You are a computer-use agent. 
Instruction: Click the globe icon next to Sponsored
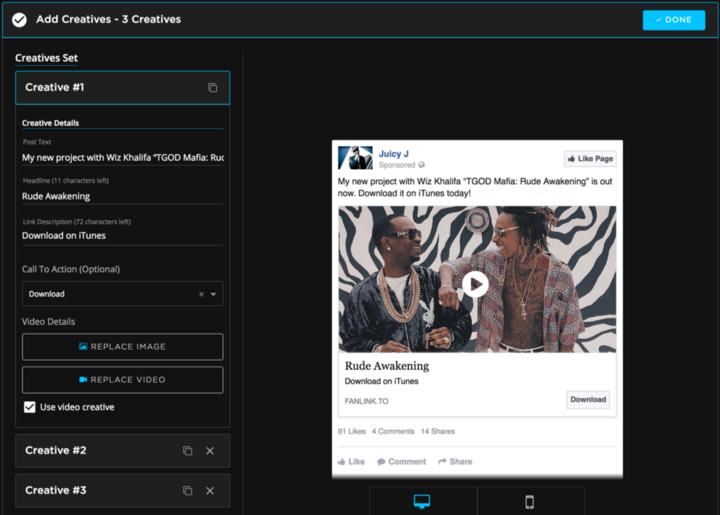(x=422, y=165)
